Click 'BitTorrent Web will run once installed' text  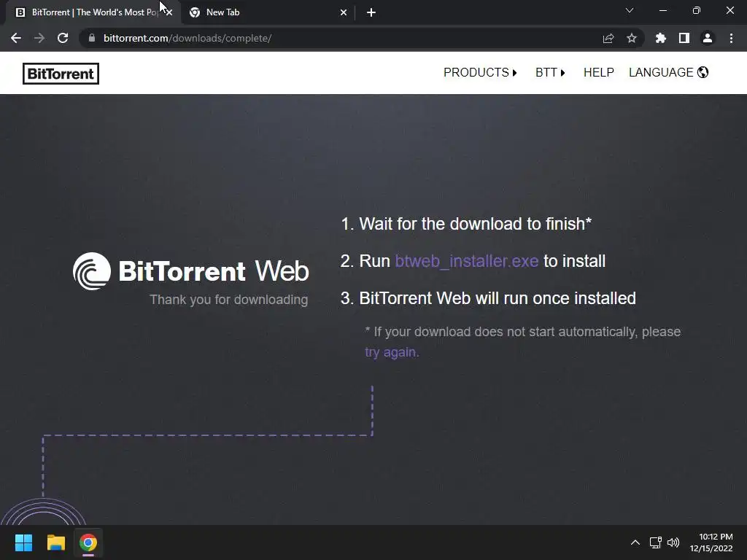click(498, 298)
